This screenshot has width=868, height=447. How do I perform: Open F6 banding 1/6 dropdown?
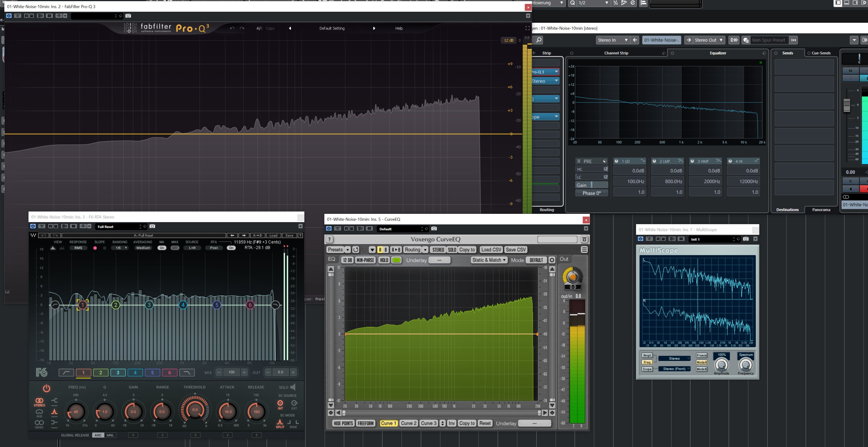tap(120, 248)
